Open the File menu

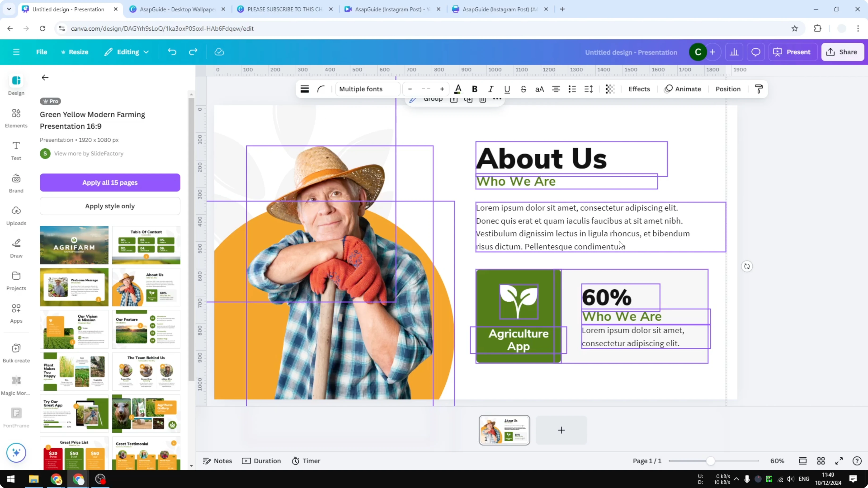pyautogui.click(x=42, y=52)
